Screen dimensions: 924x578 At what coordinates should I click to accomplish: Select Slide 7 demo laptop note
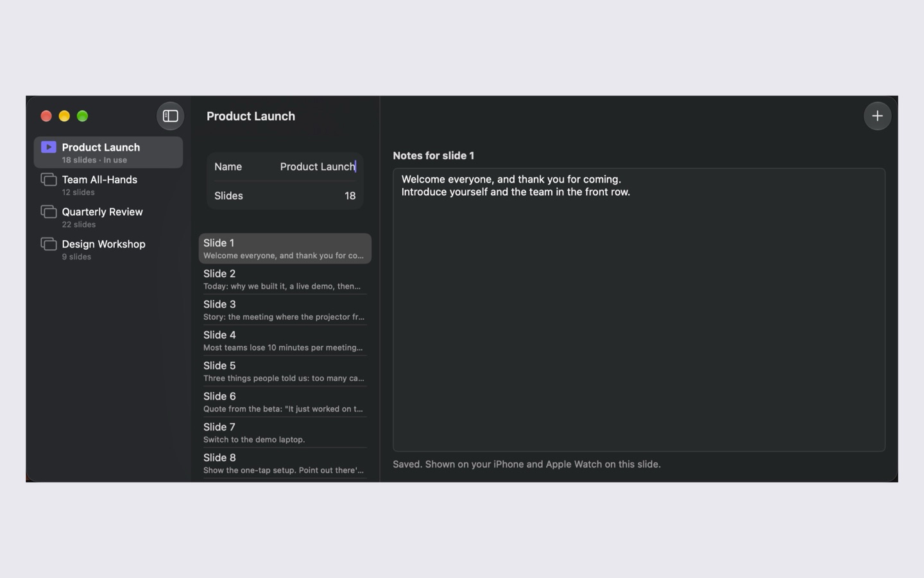tap(285, 433)
